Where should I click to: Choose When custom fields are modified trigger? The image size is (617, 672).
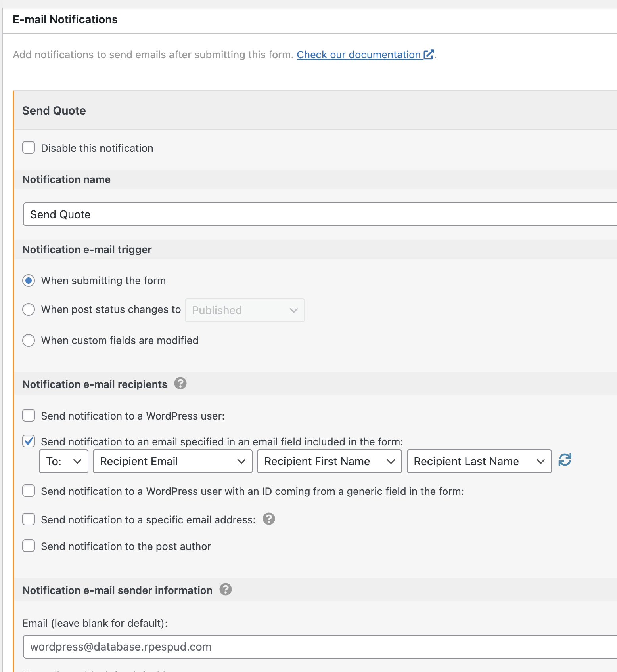(29, 340)
